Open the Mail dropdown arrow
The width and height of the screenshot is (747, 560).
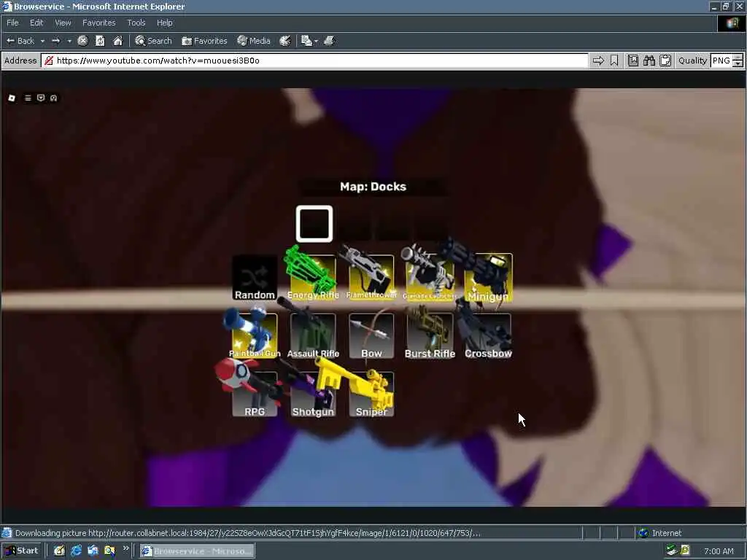click(x=316, y=41)
